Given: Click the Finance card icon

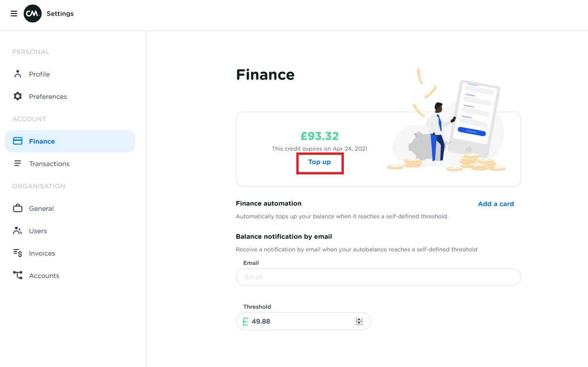Looking at the screenshot, I should pyautogui.click(x=18, y=141).
